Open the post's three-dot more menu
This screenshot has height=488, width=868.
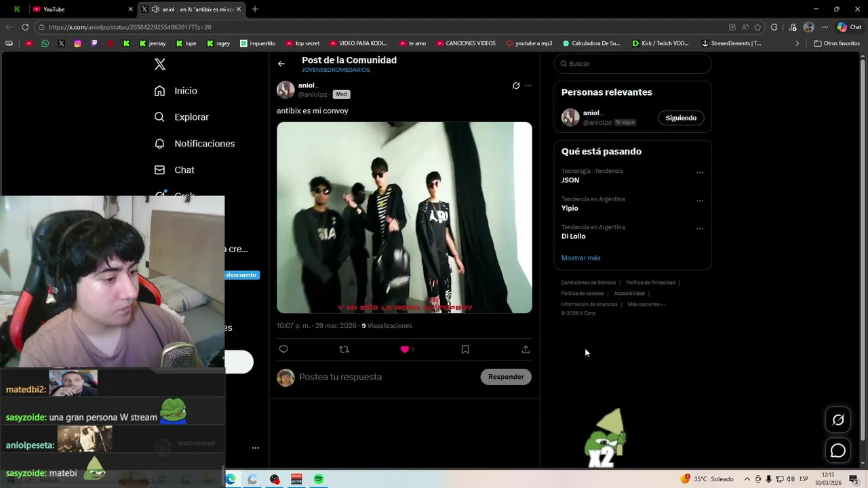click(x=528, y=85)
